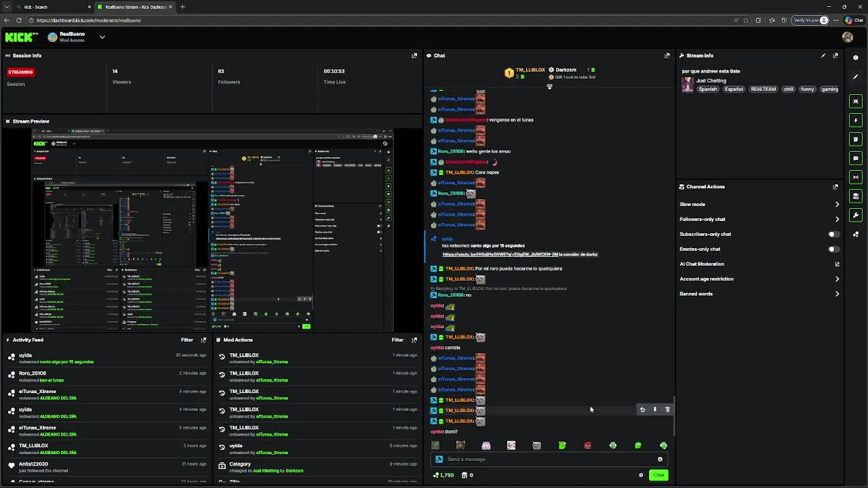Viewport: 868px width, 488px height.
Task: Open the REALTEAM tag
Action: click(x=763, y=89)
